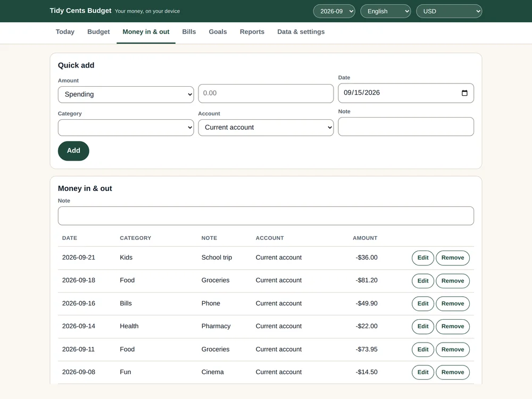The image size is (532, 399).
Task: Click the Date field 09/15/2026
Action: [x=406, y=93]
